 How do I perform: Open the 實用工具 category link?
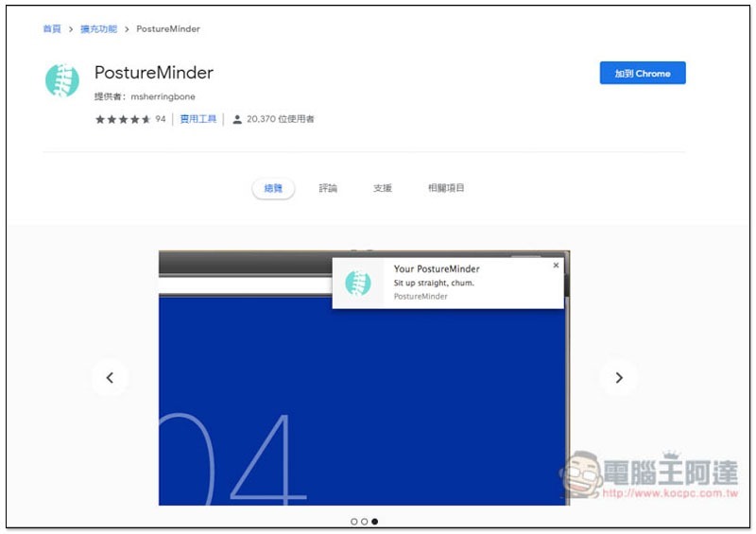[x=198, y=119]
